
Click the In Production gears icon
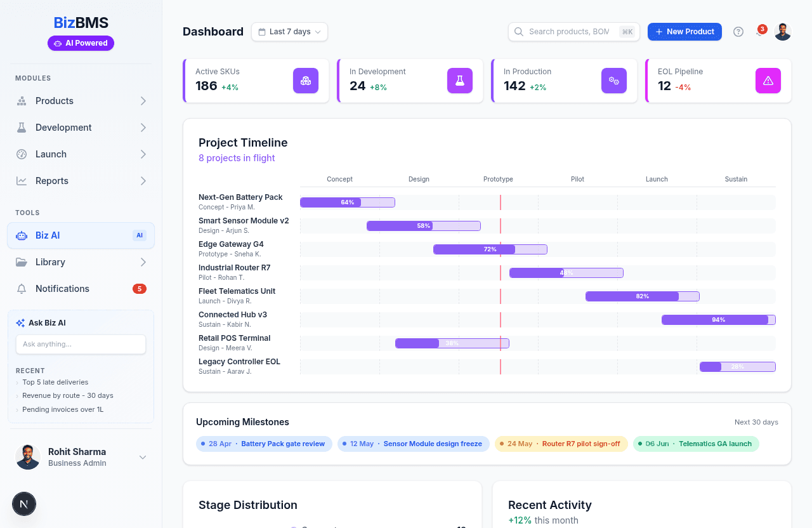coord(614,81)
